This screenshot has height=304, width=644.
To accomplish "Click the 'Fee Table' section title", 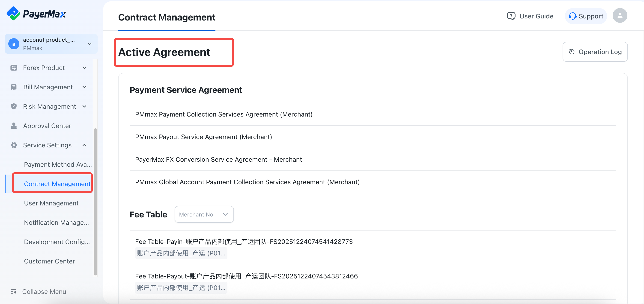I will 149,214.
